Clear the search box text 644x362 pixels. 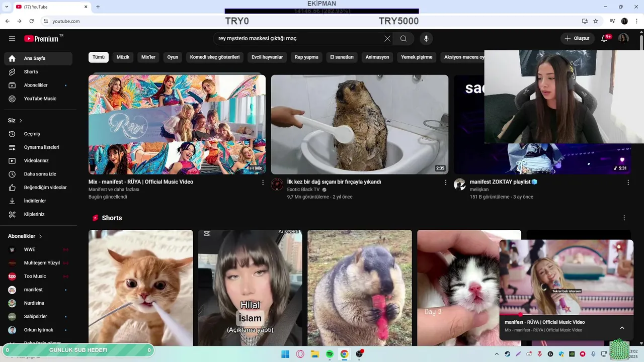(x=387, y=39)
